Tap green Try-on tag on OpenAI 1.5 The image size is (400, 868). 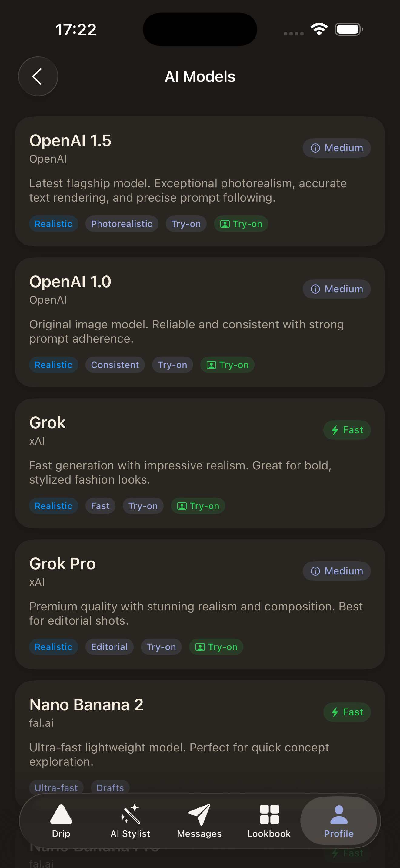pyautogui.click(x=241, y=224)
